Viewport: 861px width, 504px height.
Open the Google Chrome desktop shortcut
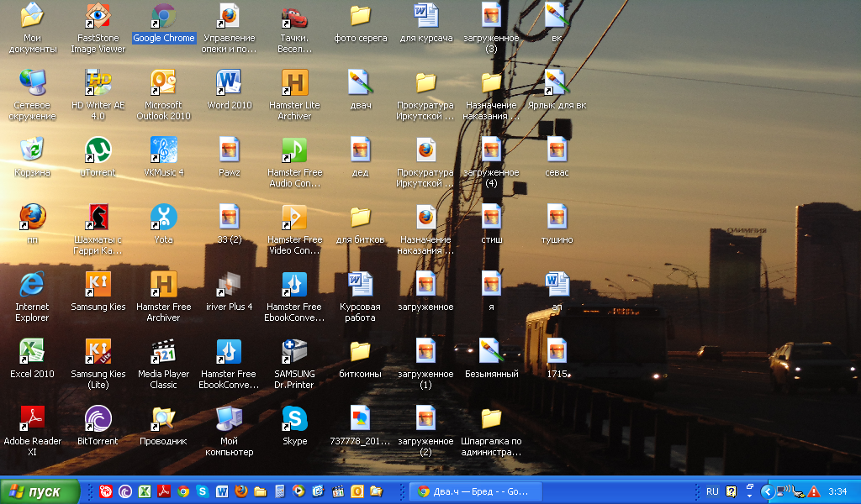click(x=163, y=17)
